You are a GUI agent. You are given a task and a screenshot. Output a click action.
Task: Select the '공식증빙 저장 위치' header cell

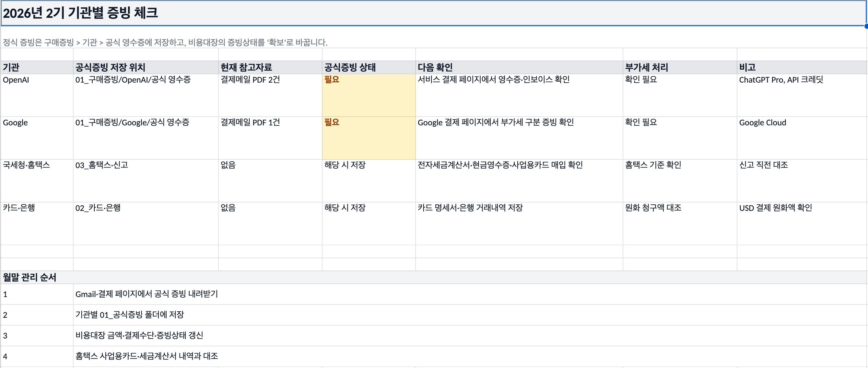coord(146,67)
